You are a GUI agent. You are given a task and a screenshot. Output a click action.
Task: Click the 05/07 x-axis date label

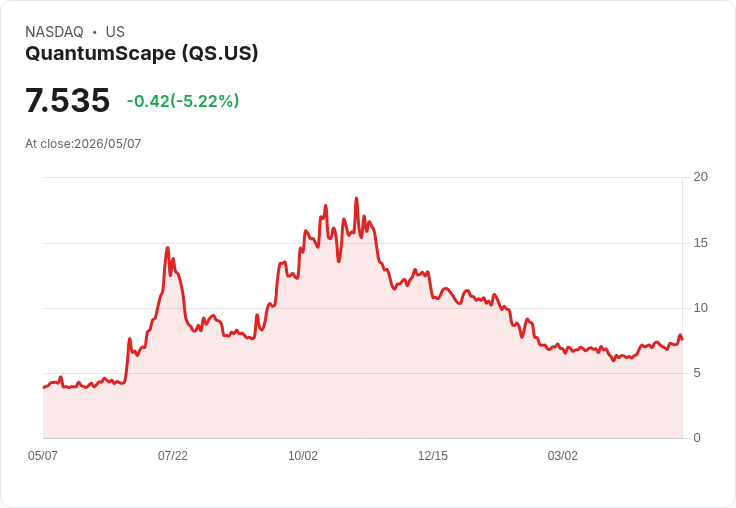pos(43,455)
